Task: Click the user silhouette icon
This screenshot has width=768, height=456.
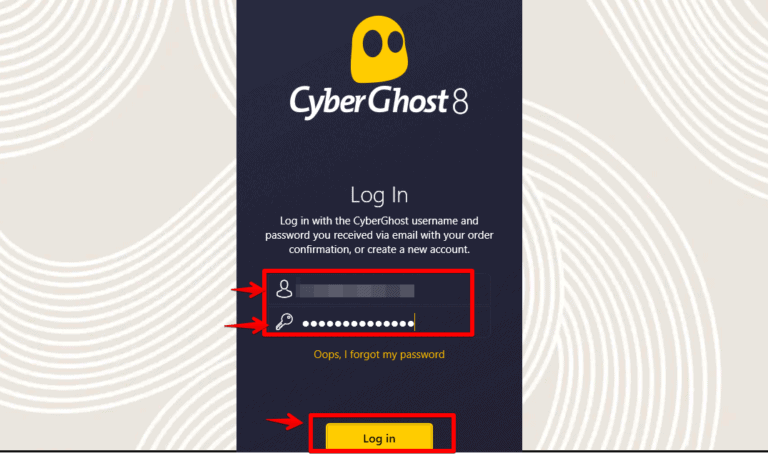Action: pos(284,289)
